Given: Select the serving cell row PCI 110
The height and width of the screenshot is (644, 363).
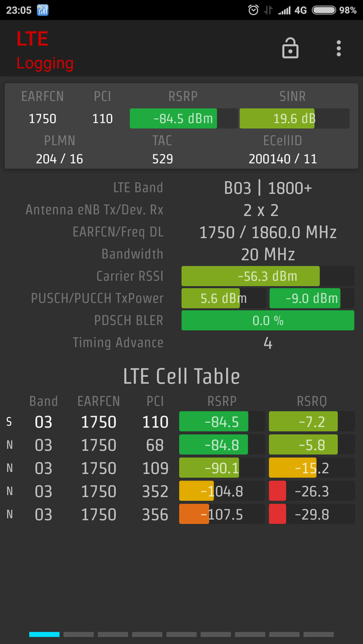Looking at the screenshot, I should click(155, 422).
